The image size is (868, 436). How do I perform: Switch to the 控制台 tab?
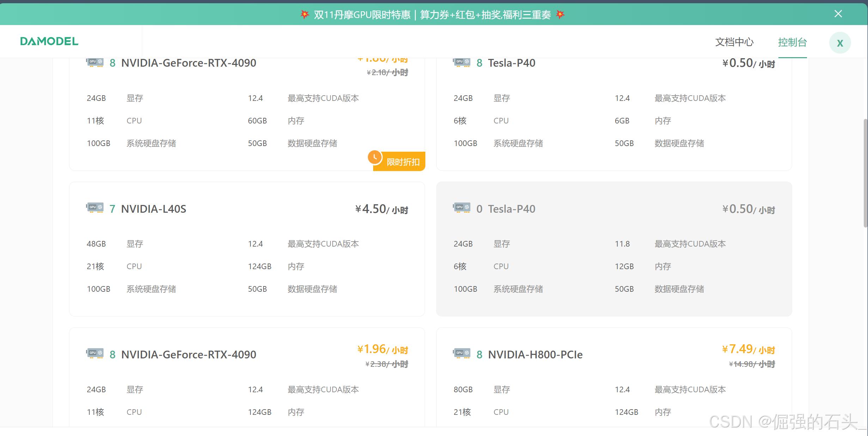coord(792,42)
